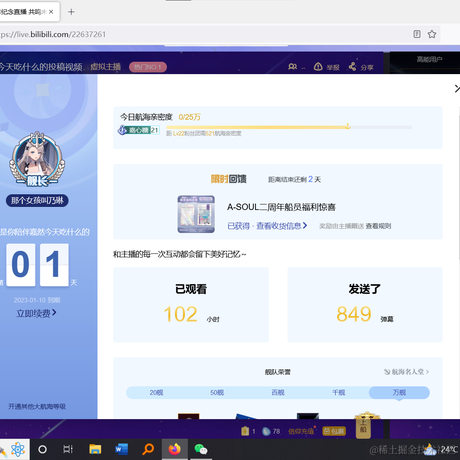Viewport: 460px width, 460px height.
Task: Click the fan medal badge level 21
Action: 139,130
